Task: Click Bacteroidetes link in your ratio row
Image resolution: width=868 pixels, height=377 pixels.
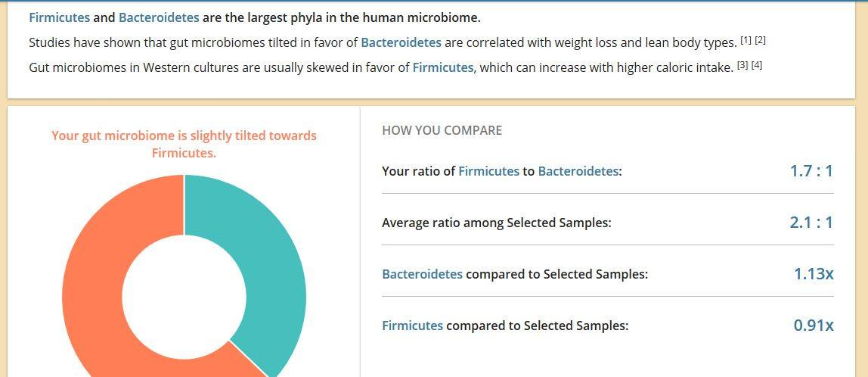Action: point(578,171)
